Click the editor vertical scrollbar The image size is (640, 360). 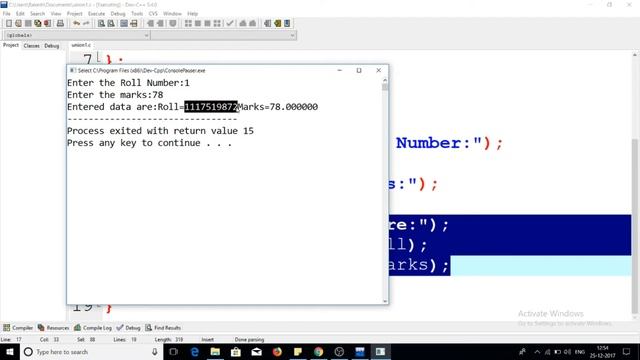[x=635, y=185]
